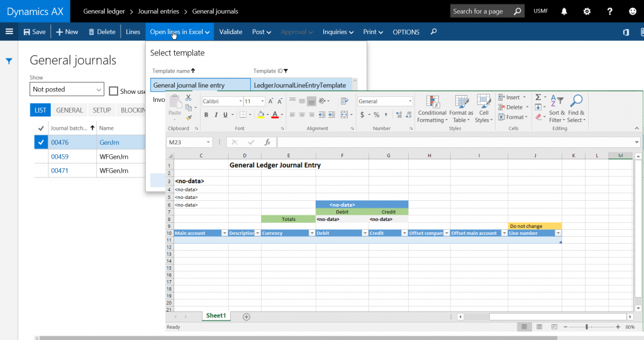Open the settings gear icon
This screenshot has height=340, width=644.
[587, 11]
